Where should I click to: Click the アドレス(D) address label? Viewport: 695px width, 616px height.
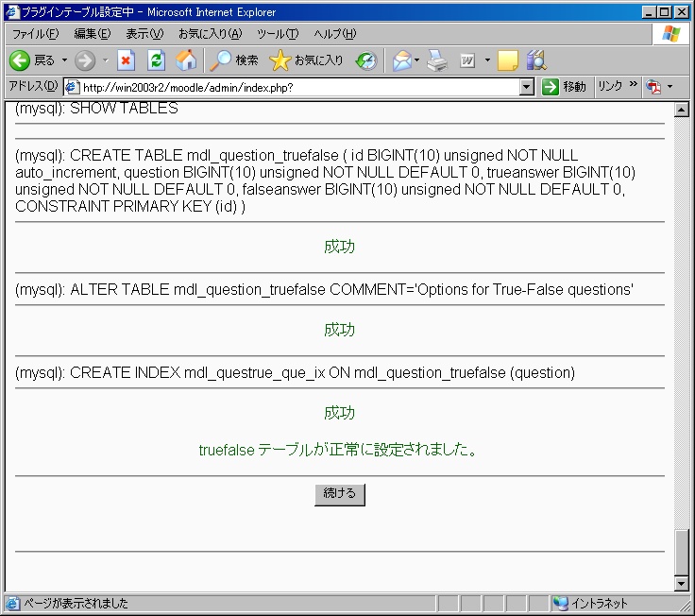point(33,87)
